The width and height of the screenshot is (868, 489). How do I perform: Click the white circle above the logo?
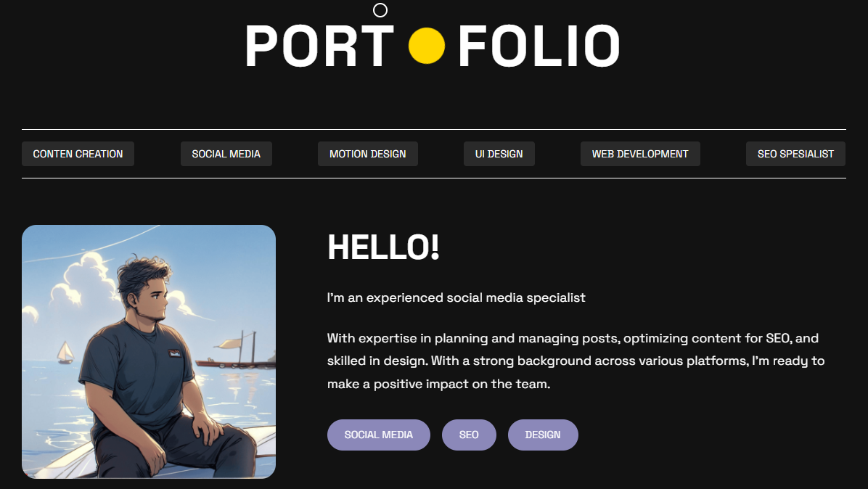point(379,10)
